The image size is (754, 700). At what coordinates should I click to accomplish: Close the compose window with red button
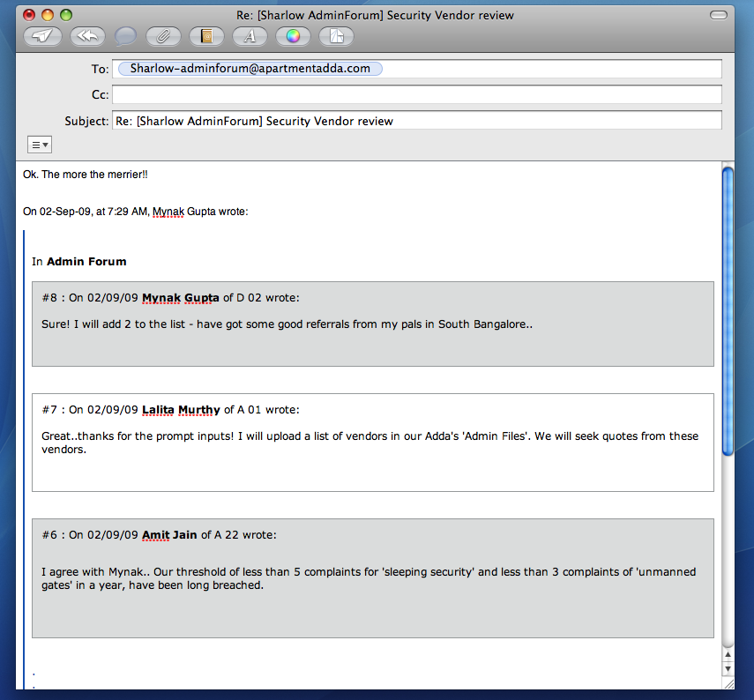click(x=29, y=15)
